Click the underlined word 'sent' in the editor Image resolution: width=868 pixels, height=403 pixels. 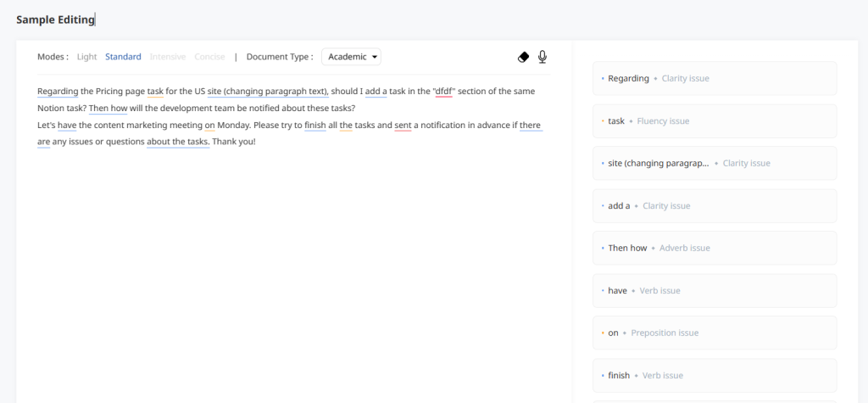pyautogui.click(x=403, y=126)
